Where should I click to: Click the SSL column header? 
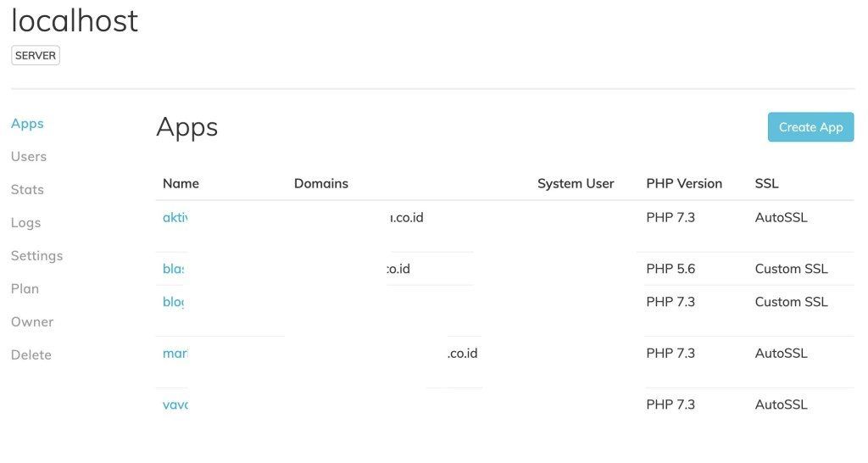coord(766,183)
